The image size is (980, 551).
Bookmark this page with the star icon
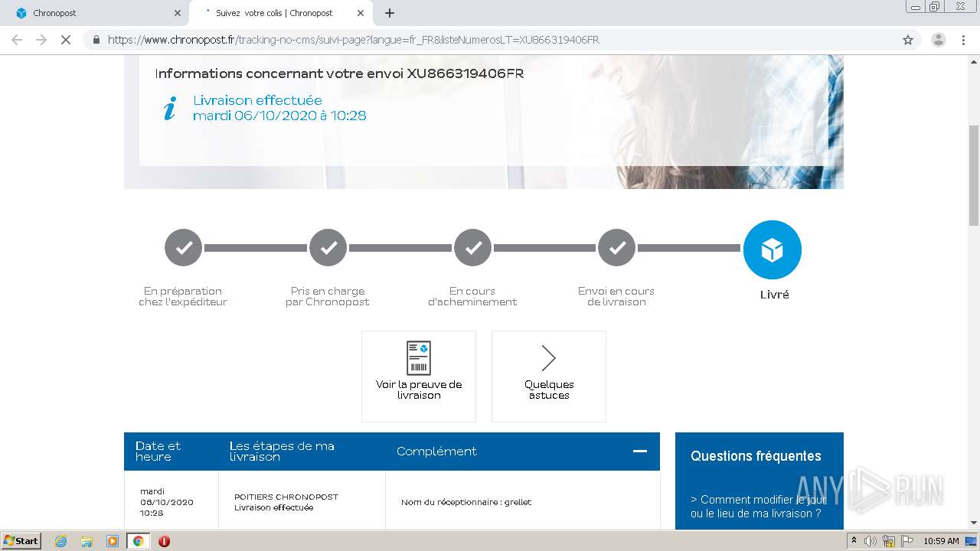[908, 40]
